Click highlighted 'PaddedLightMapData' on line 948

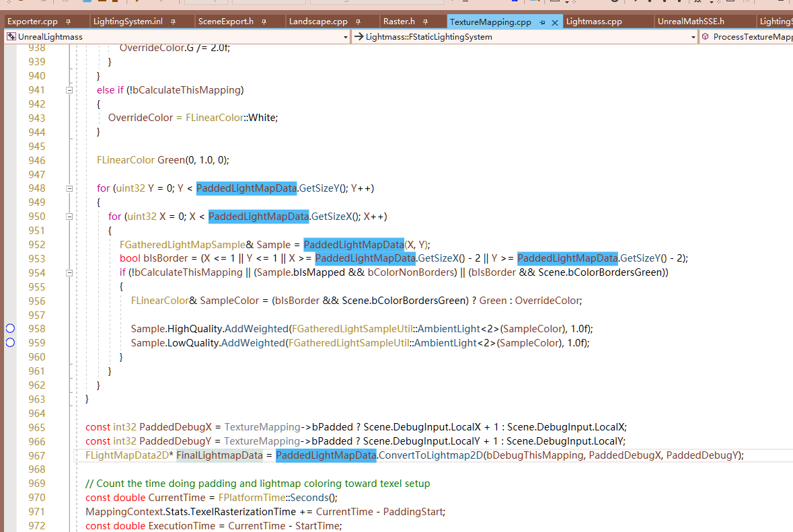pyautogui.click(x=246, y=188)
